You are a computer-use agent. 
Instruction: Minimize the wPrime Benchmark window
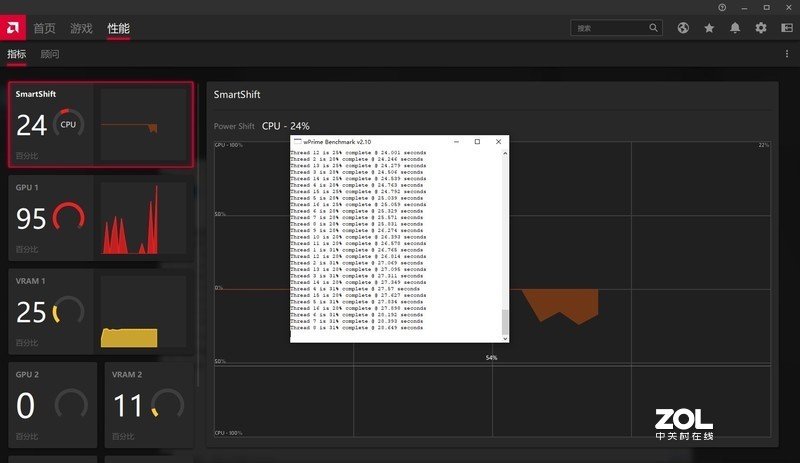(457, 142)
